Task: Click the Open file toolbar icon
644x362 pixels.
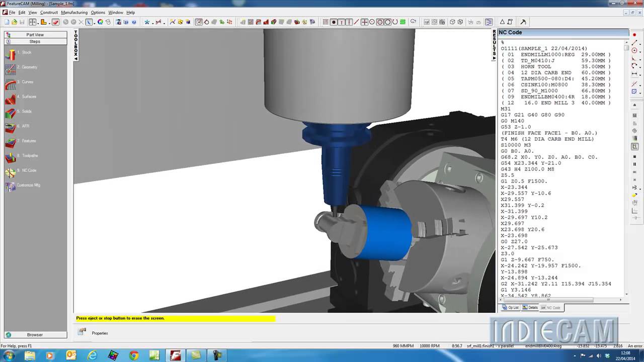Action: [x=14, y=22]
